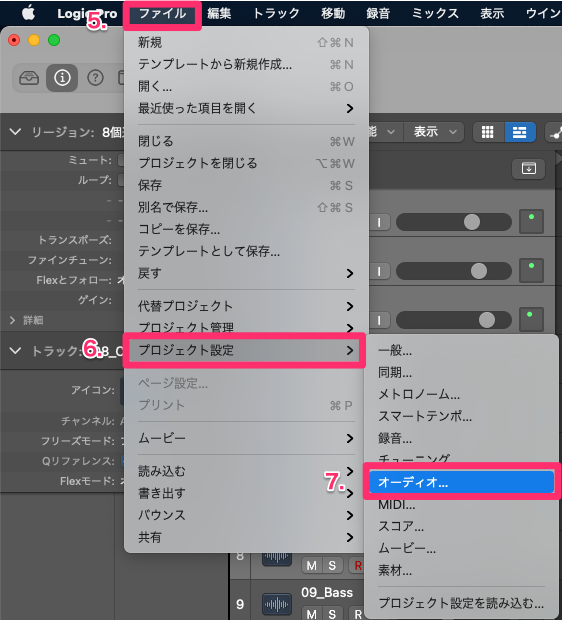
Task: Click the import tray icon button
Action: pyautogui.click(x=529, y=168)
